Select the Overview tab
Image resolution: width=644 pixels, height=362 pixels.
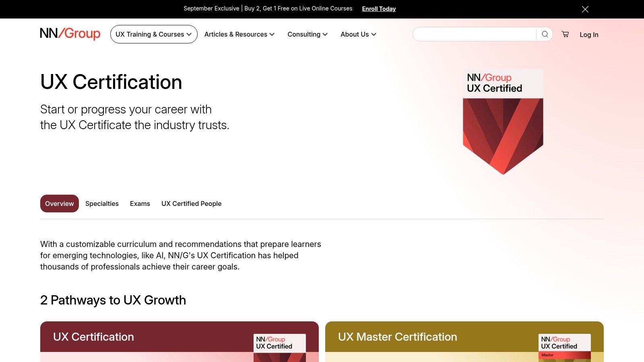pyautogui.click(x=60, y=204)
